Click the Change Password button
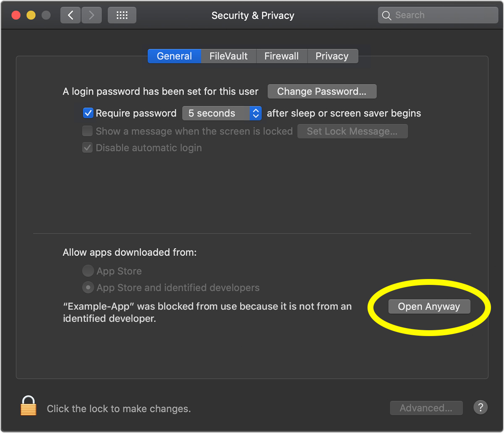 (x=322, y=91)
